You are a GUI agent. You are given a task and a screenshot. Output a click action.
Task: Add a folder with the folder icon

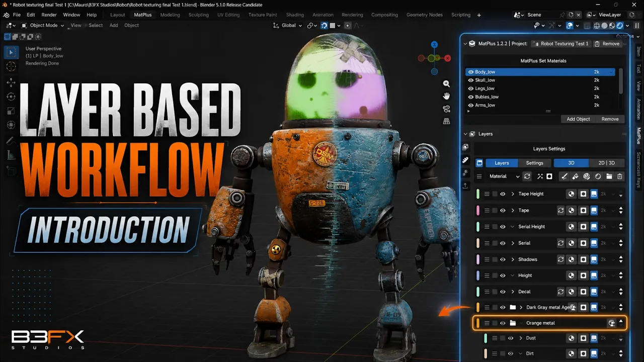(609, 176)
